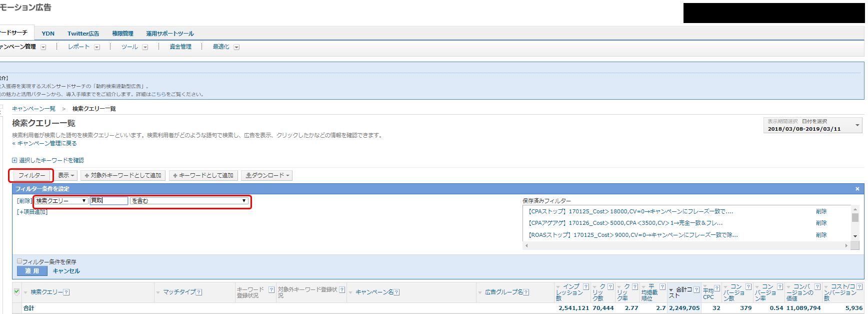868x314 pixels.
Task: Open help icon for 対象外キーワード登録状況 column
Action: tap(342, 289)
